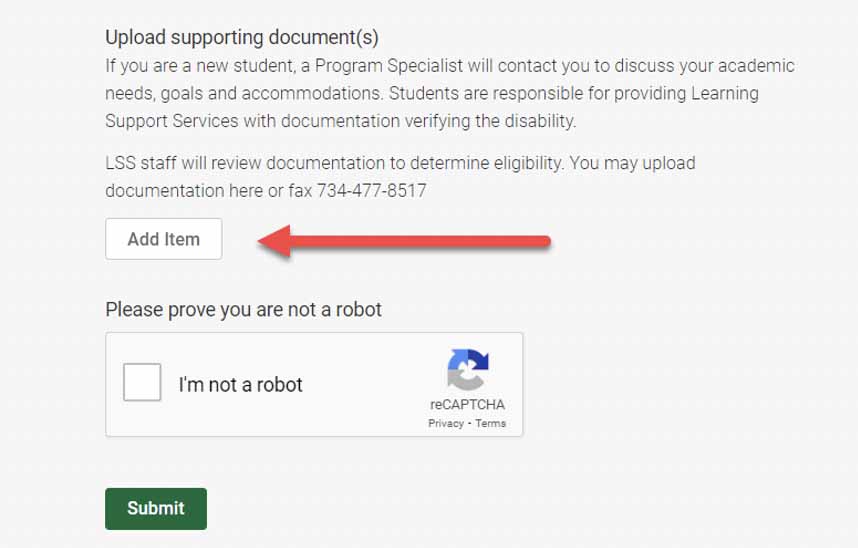858x548 pixels.
Task: Click the Upload supporting document(s) heading
Action: [x=242, y=38]
